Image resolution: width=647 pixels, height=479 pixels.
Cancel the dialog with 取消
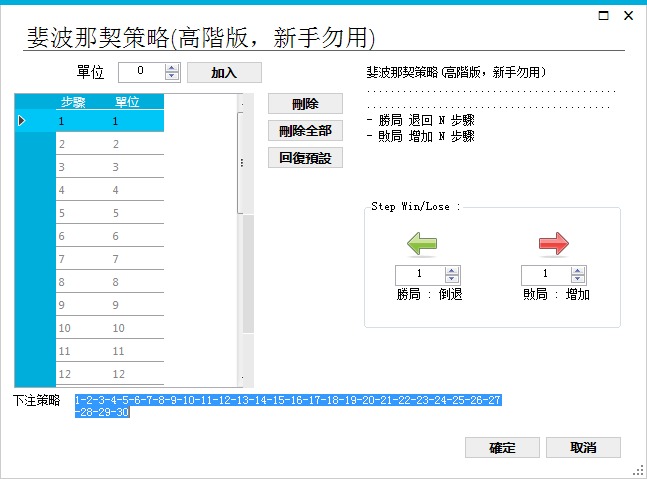tap(583, 447)
